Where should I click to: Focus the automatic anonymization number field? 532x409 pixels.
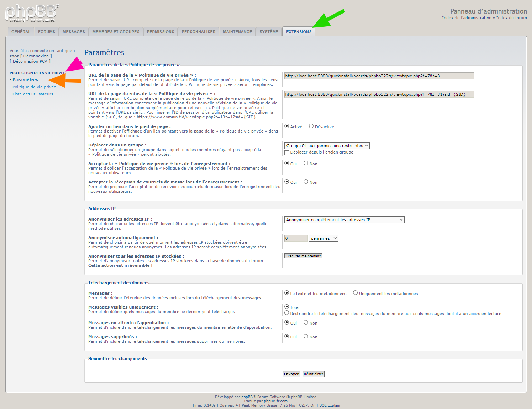296,238
